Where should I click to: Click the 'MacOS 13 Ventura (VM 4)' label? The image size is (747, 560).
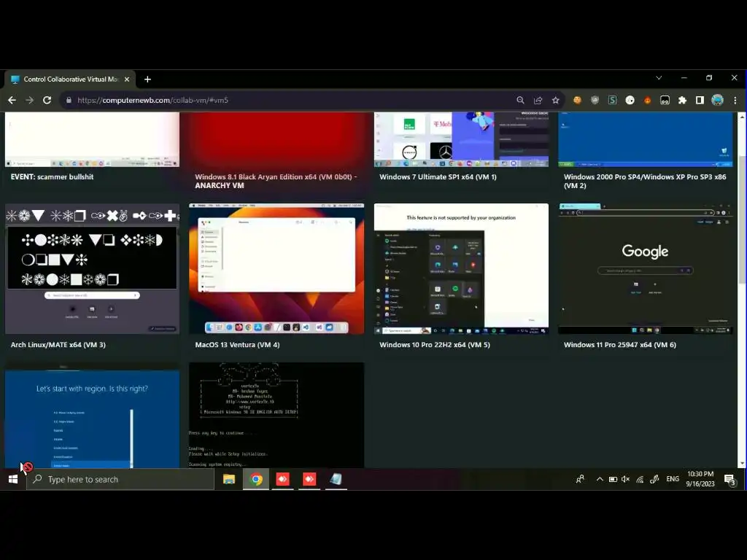coord(237,345)
